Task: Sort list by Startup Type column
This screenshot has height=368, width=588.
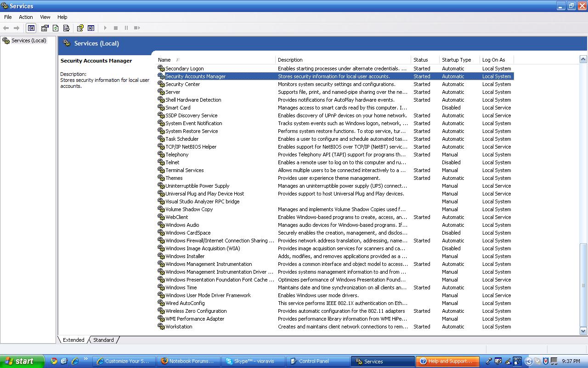Action: pos(456,60)
